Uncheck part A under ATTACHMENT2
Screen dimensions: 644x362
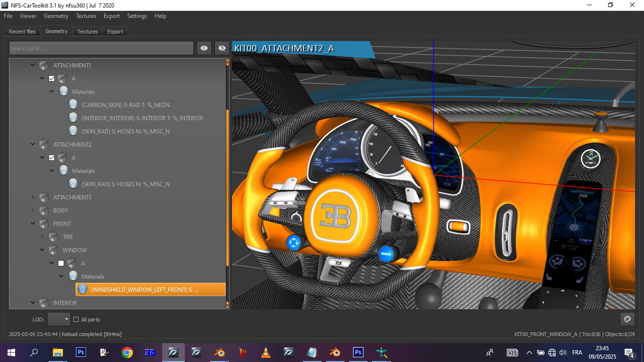(x=52, y=157)
